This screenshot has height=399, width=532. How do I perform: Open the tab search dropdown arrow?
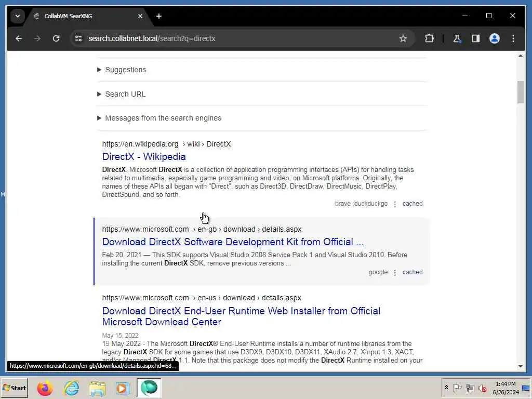(x=17, y=16)
